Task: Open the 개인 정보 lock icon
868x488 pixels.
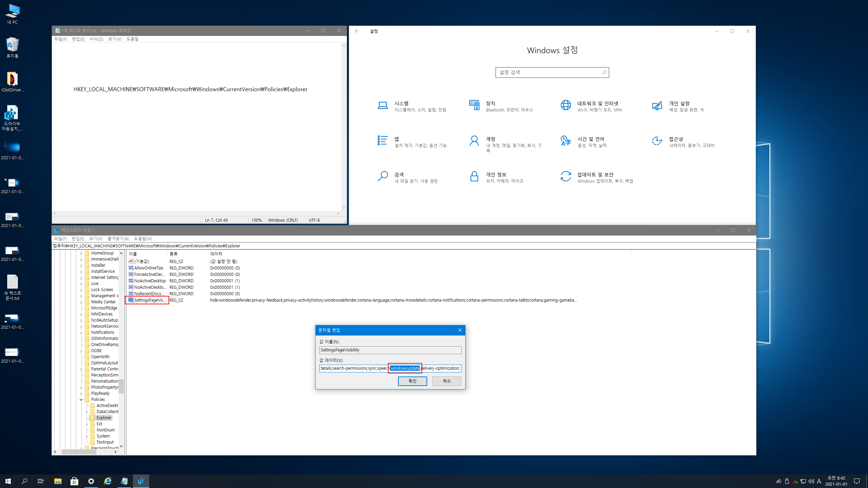Action: point(474,177)
